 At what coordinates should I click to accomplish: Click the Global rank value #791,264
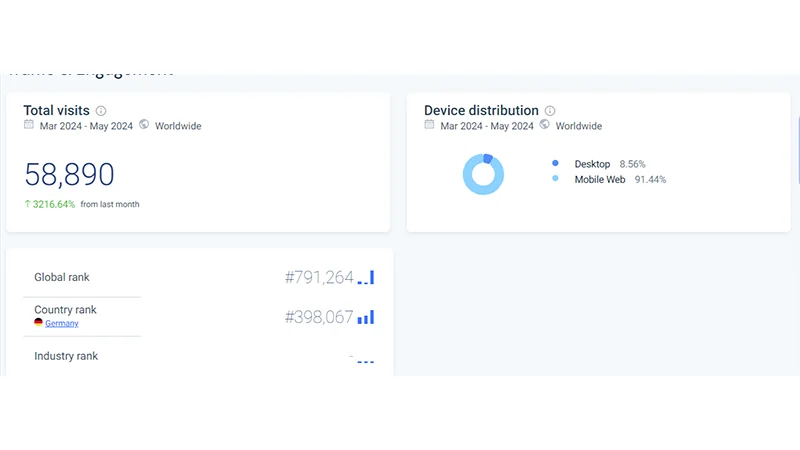[319, 278]
